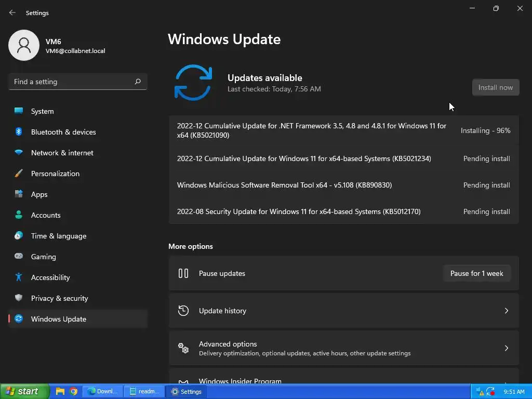This screenshot has height=399, width=532.
Task: Click the Start button on the taskbar
Action: 24,392
